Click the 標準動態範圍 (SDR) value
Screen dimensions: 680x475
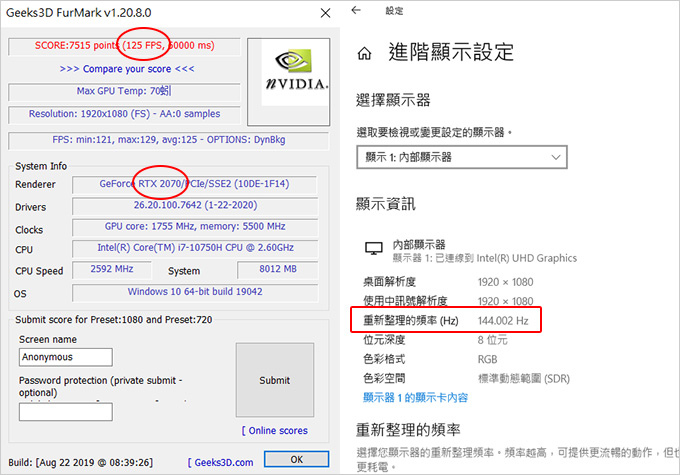coord(524,379)
